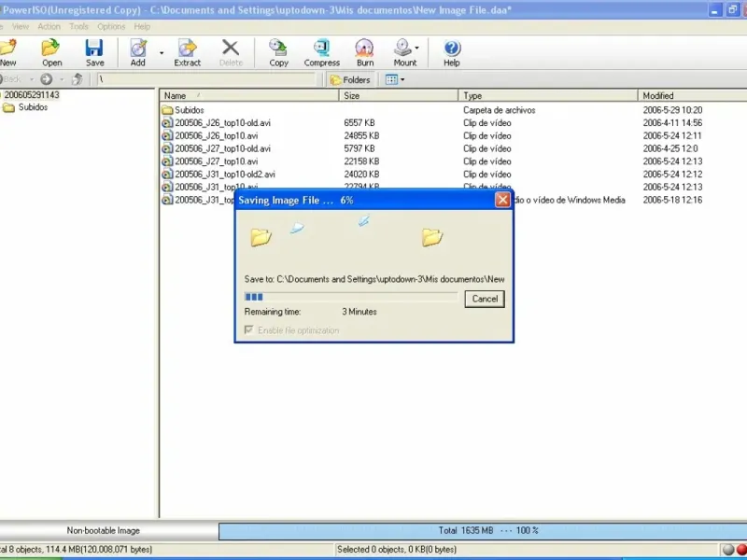The width and height of the screenshot is (747, 560).
Task: Open the Back history dropdown arrow
Action: pyautogui.click(x=32, y=79)
